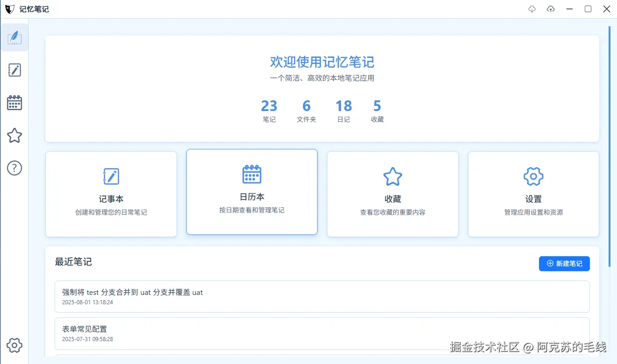
Task: Click the 收藏 card's star icon
Action: point(393,176)
